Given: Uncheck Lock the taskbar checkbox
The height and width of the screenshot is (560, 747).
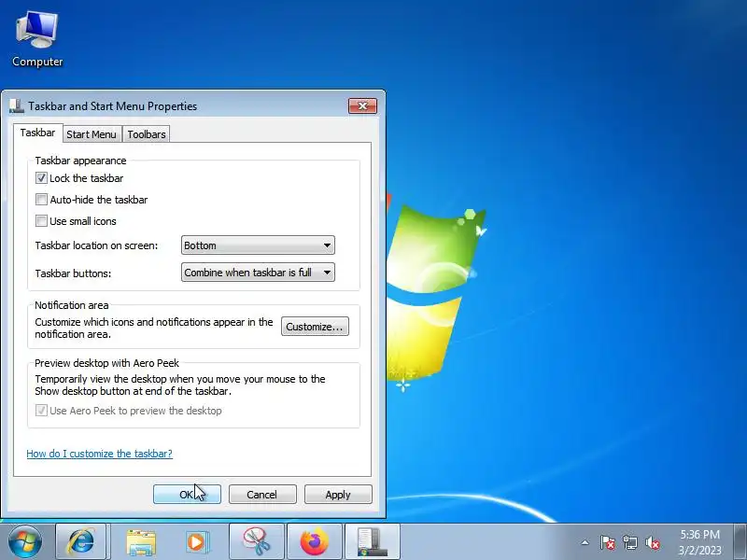Looking at the screenshot, I should (x=41, y=178).
